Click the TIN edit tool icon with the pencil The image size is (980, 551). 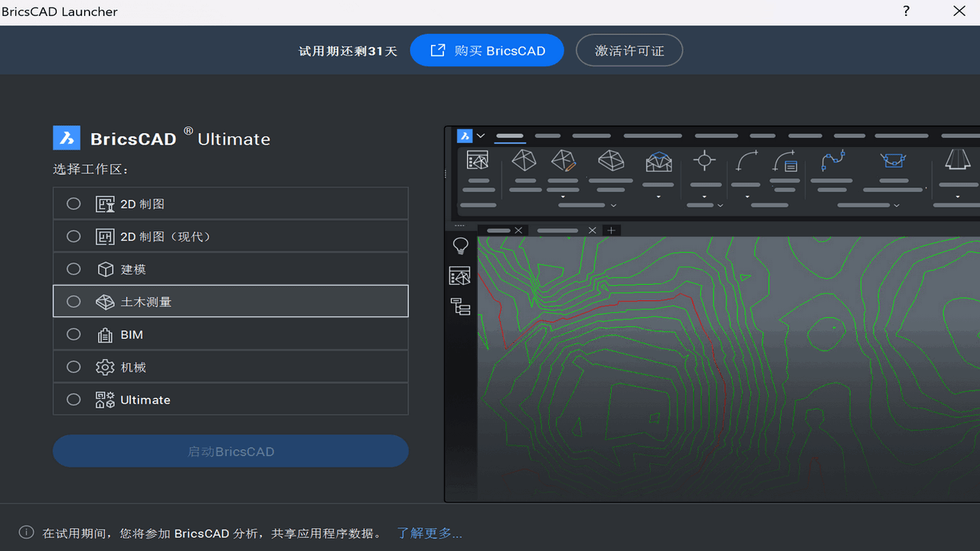pos(563,161)
